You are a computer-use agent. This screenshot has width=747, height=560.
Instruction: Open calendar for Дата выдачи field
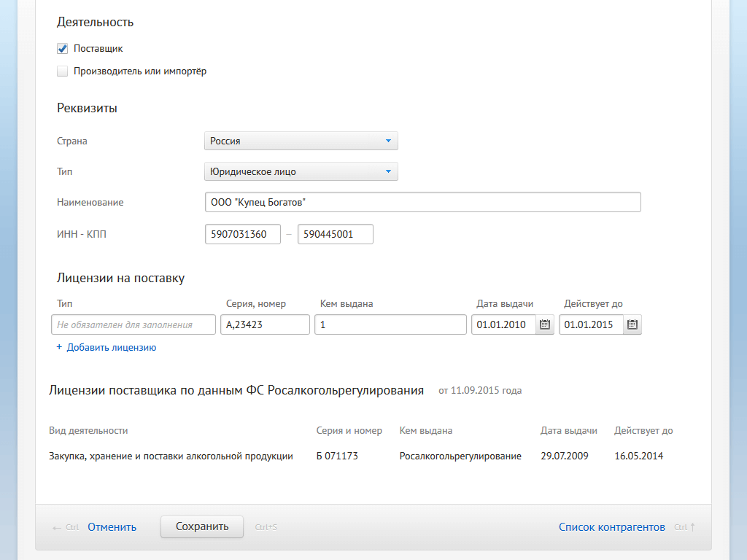(544, 324)
